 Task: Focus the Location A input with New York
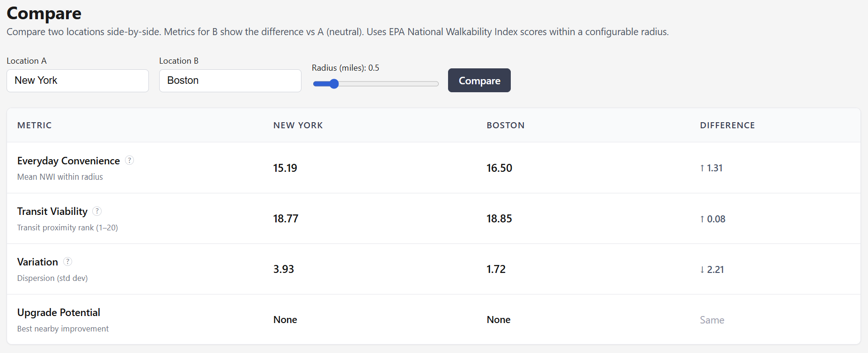point(78,81)
